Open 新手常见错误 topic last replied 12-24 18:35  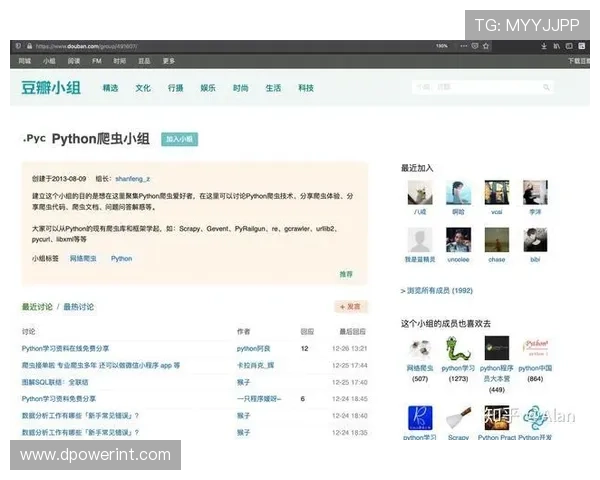[80, 432]
